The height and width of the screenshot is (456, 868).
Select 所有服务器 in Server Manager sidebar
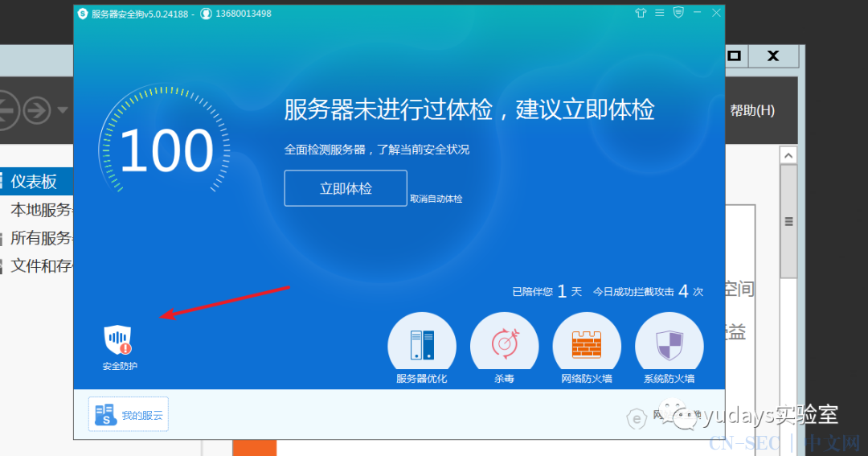pos(41,238)
